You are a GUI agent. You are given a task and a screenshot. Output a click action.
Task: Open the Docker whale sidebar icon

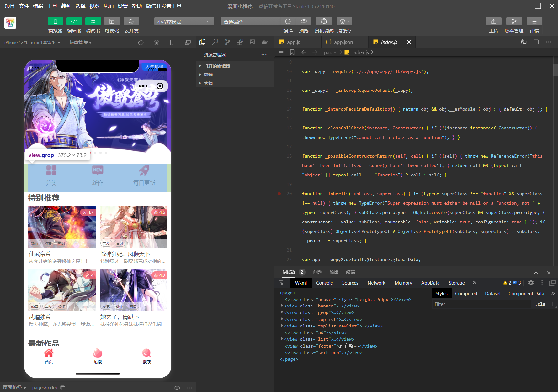[x=265, y=42]
